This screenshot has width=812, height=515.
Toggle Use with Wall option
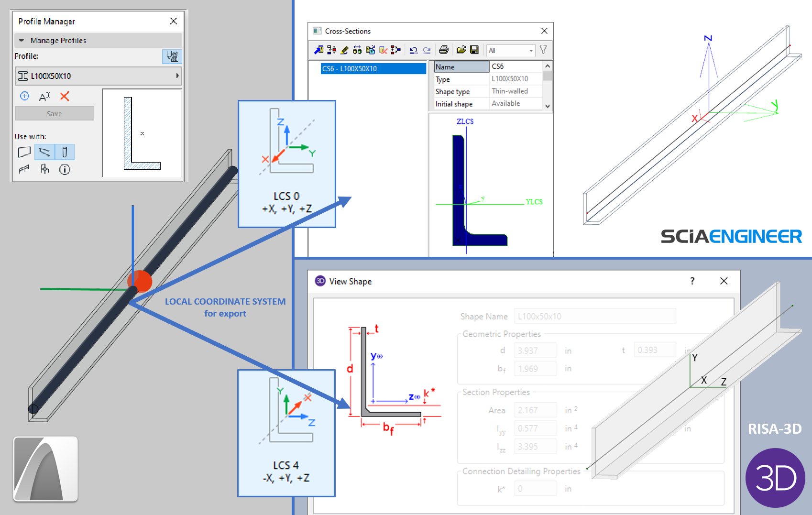[x=24, y=152]
